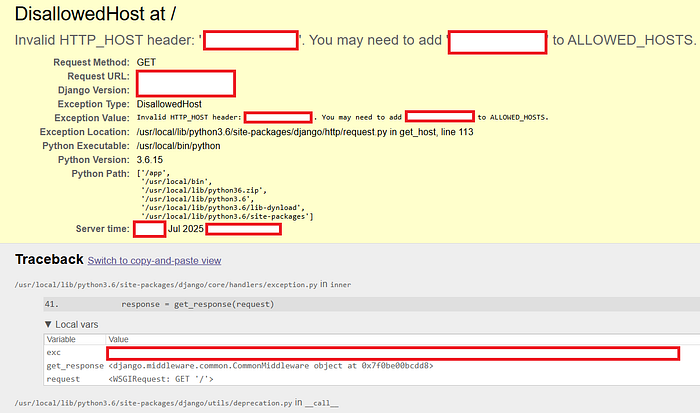Select the get_response variable name cell

[x=75, y=366]
